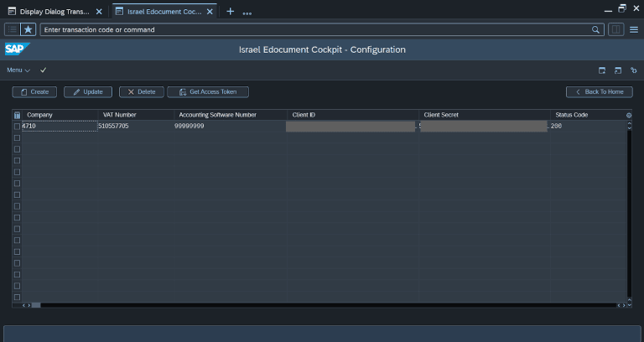Click the Client ID column header
Screen dimensions: 644x342
click(353, 115)
